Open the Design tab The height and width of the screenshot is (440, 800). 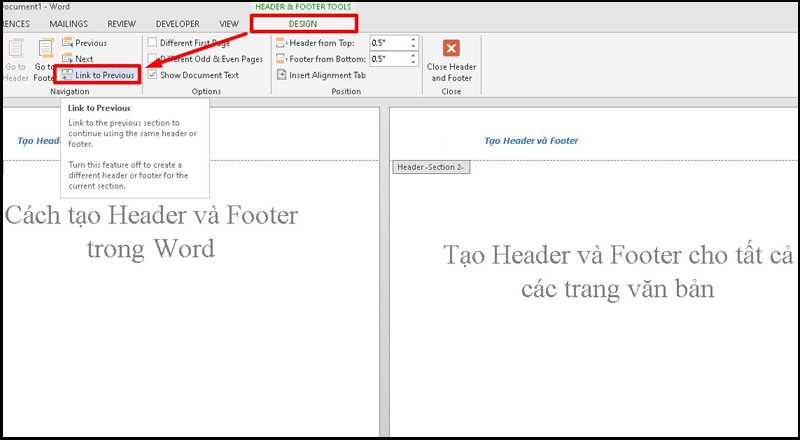tap(303, 24)
